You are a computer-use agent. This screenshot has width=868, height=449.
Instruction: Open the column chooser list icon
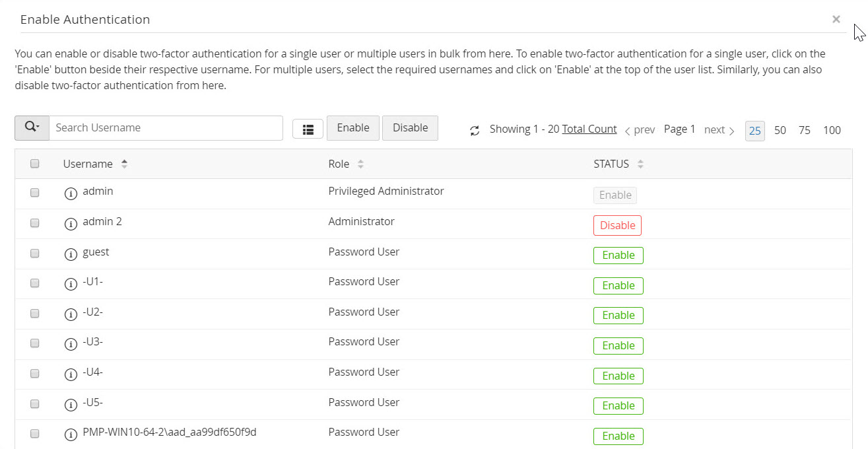pyautogui.click(x=308, y=129)
